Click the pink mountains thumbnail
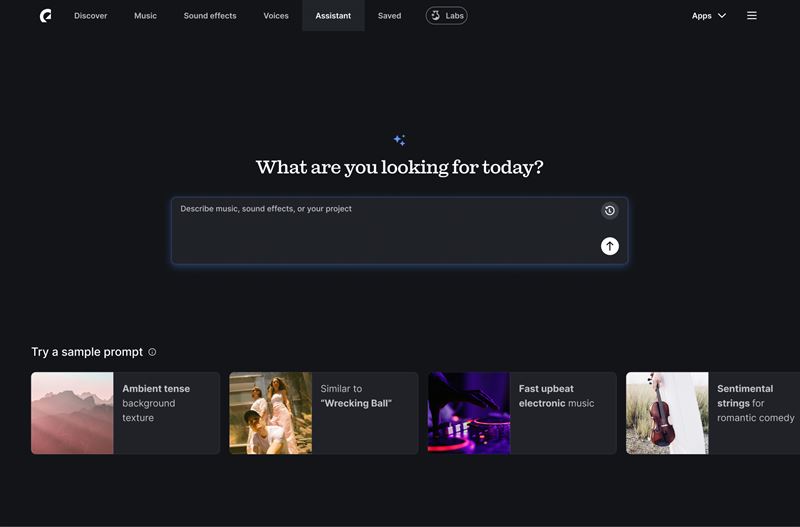800x527 pixels. 72,413
